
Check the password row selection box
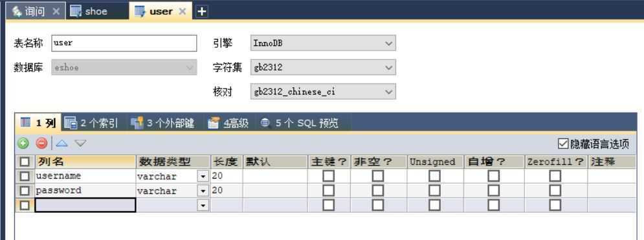tap(25, 191)
